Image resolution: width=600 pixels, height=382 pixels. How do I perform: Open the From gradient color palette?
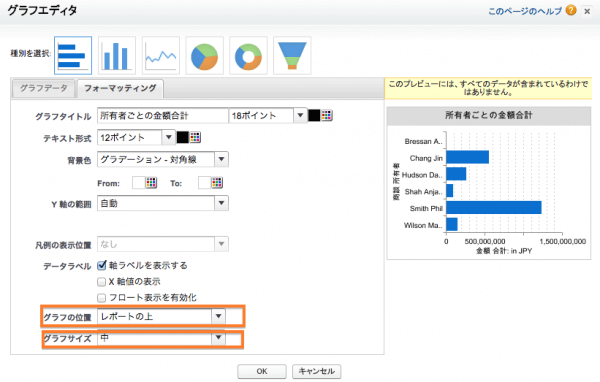click(x=151, y=183)
